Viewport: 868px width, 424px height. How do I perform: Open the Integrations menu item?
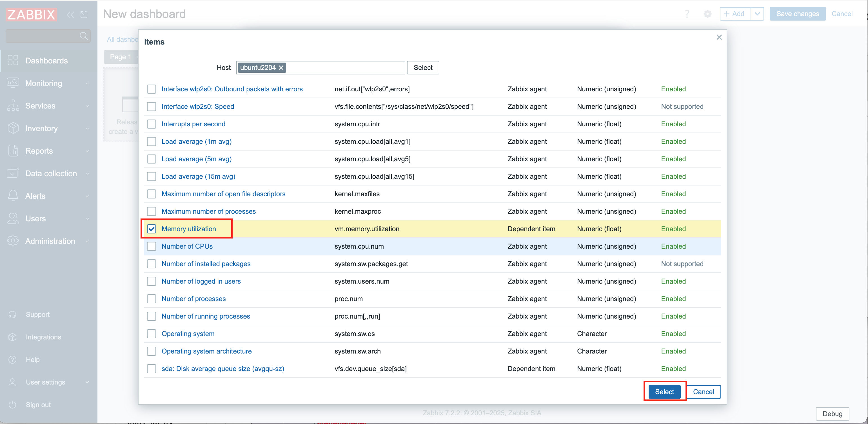tap(49, 337)
